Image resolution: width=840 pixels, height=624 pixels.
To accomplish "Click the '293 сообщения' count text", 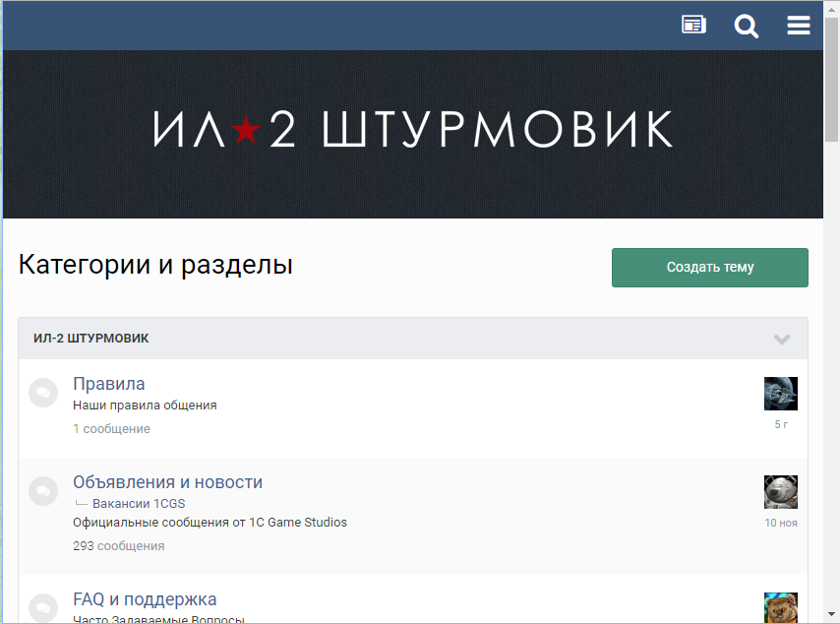I will coord(118,546).
